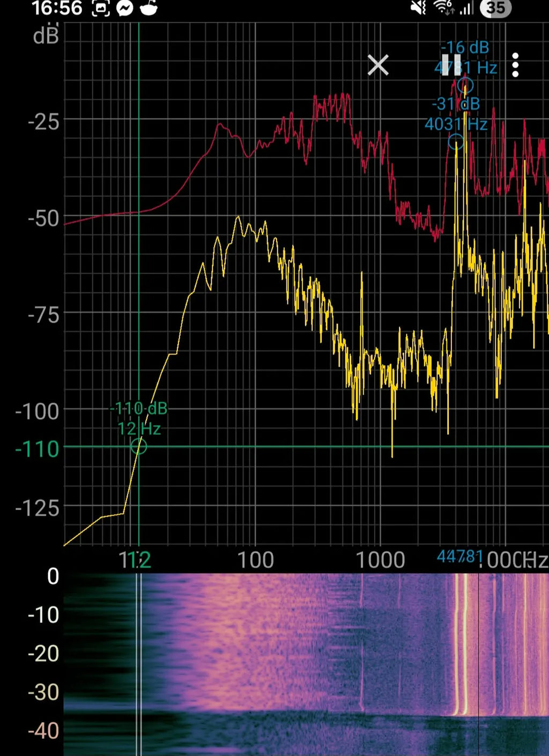
Task: Tap the Wi-Fi status icon
Action: coord(443,8)
